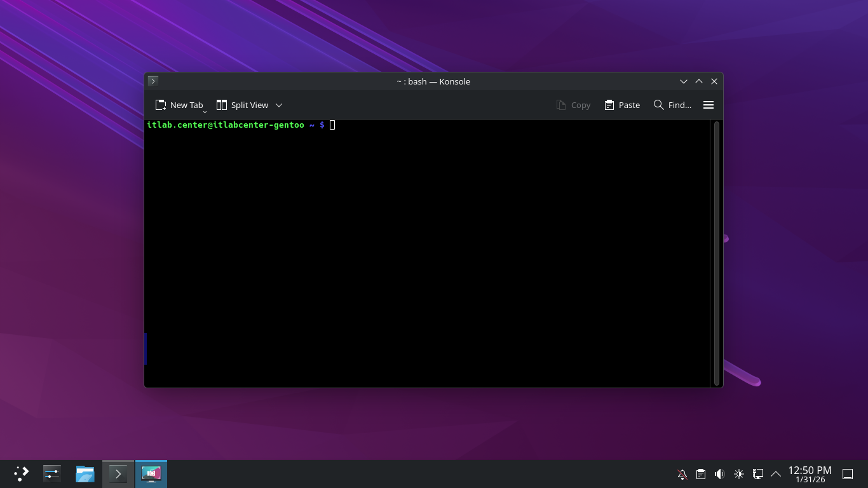868x488 pixels.
Task: Open the brightness and color tray applet
Action: pyautogui.click(x=738, y=474)
